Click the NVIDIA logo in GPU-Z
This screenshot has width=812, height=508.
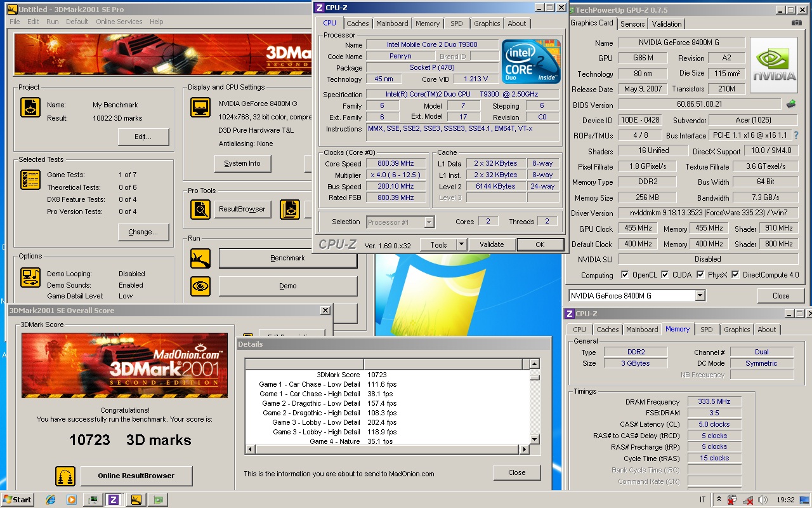tap(774, 65)
